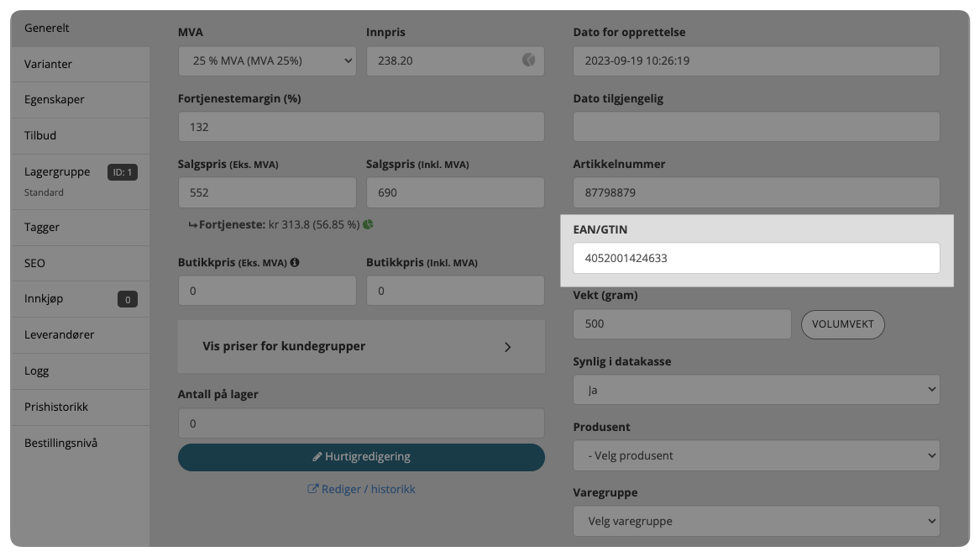Open the Prishistorikk tab
Screen dimensions: 980x557
(x=56, y=407)
